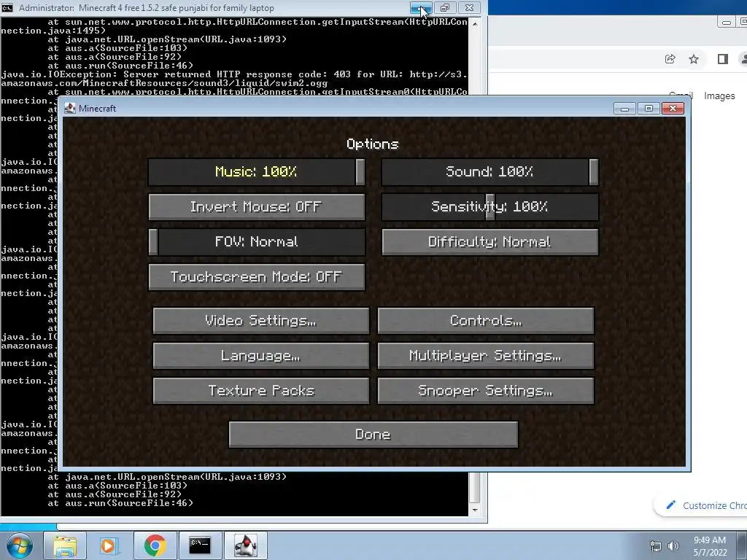
Task: Open Snooper Settings
Action: 485,391
